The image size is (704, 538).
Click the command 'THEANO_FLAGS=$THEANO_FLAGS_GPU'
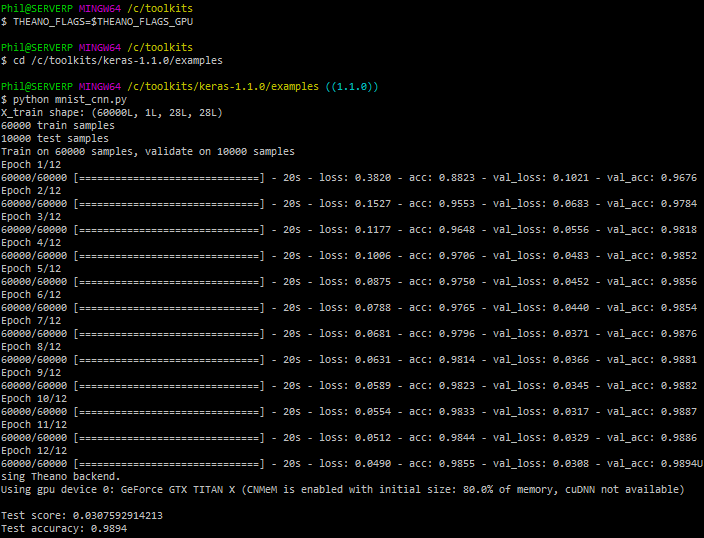point(103,22)
